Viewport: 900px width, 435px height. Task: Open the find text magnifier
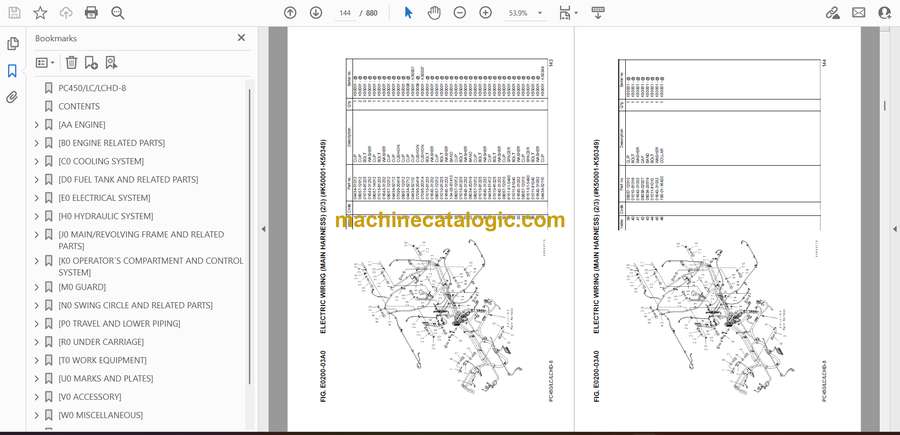pyautogui.click(x=118, y=13)
